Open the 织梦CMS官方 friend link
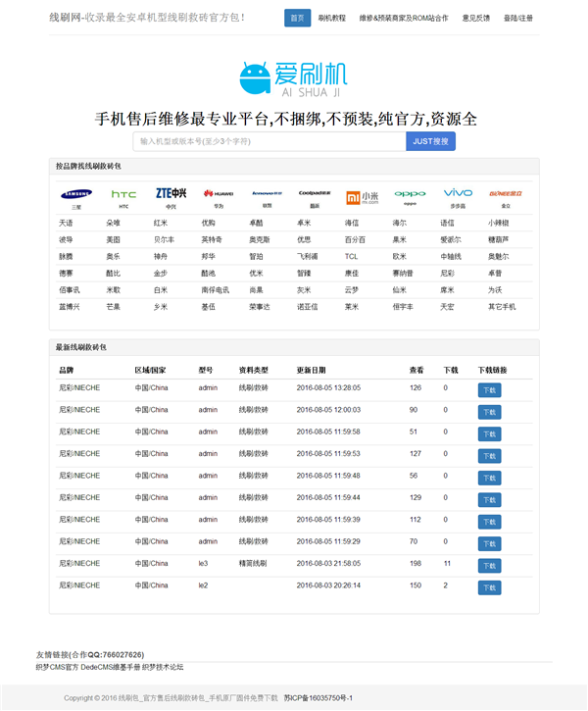Image resolution: width=588 pixels, height=711 pixels. tap(58, 668)
